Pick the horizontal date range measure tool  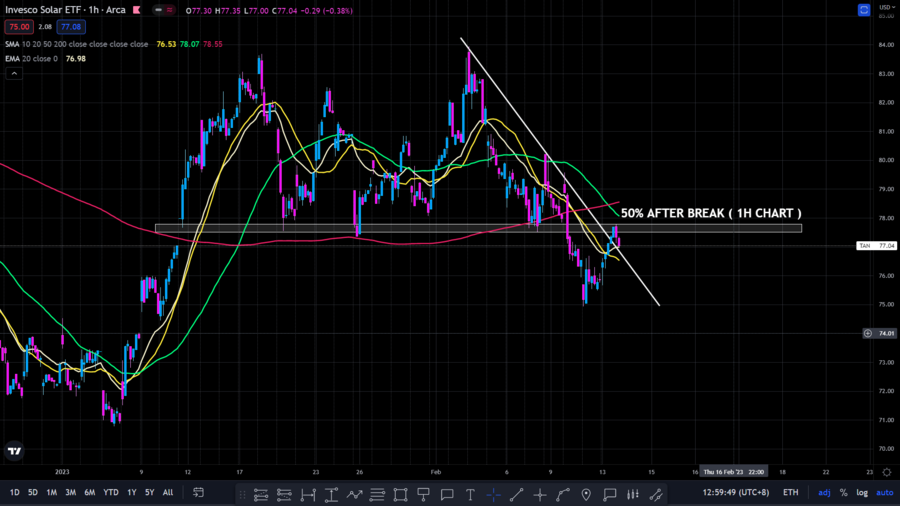(308, 495)
